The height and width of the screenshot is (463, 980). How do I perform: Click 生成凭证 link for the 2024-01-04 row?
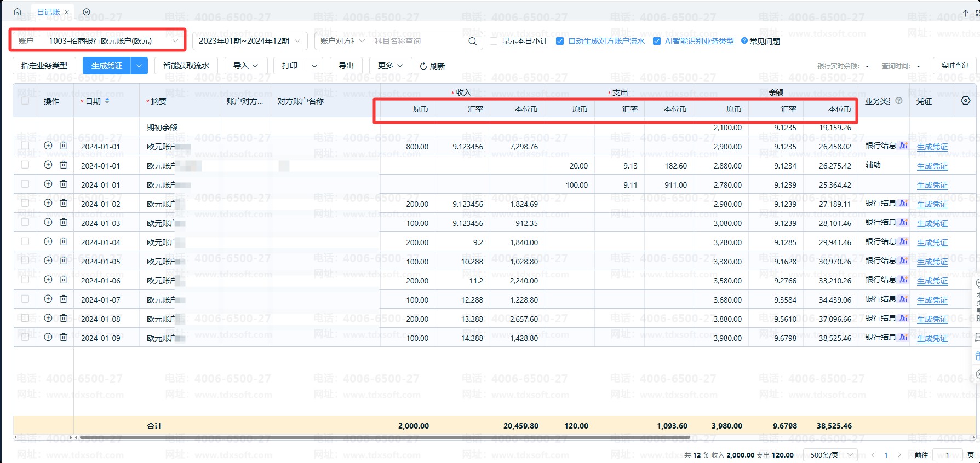tap(932, 242)
